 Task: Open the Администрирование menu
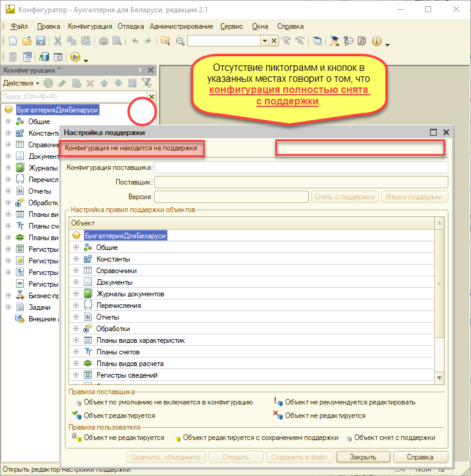pos(182,26)
